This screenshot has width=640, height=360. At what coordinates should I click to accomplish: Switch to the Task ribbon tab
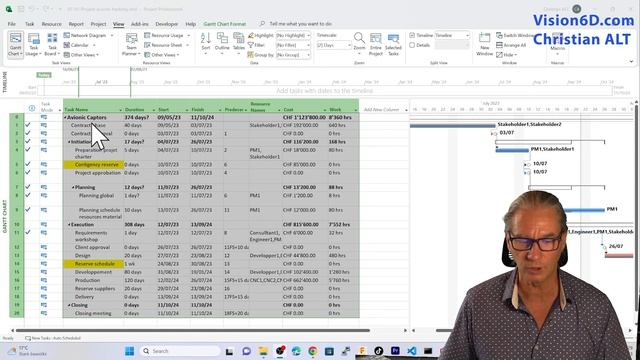[x=30, y=24]
